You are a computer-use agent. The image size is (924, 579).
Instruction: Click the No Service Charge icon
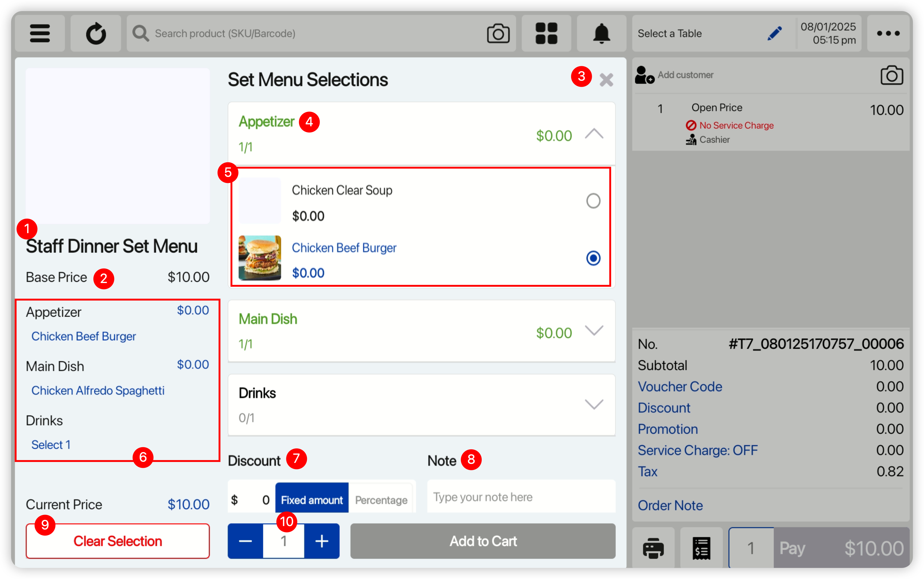click(x=691, y=125)
